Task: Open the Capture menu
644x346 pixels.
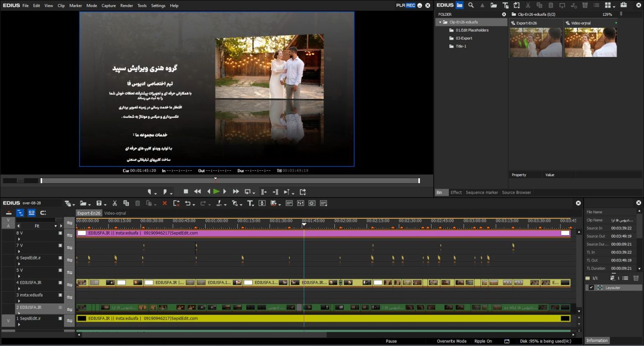Action: 108,5
